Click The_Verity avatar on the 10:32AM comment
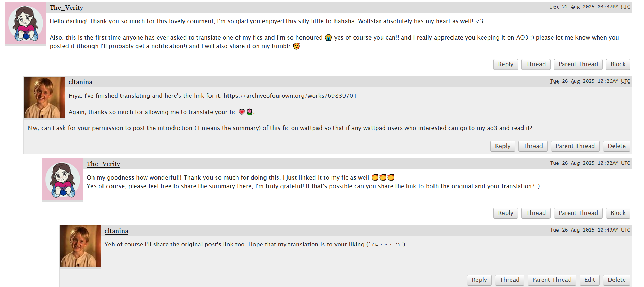The width and height of the screenshot is (644, 287). tap(63, 179)
